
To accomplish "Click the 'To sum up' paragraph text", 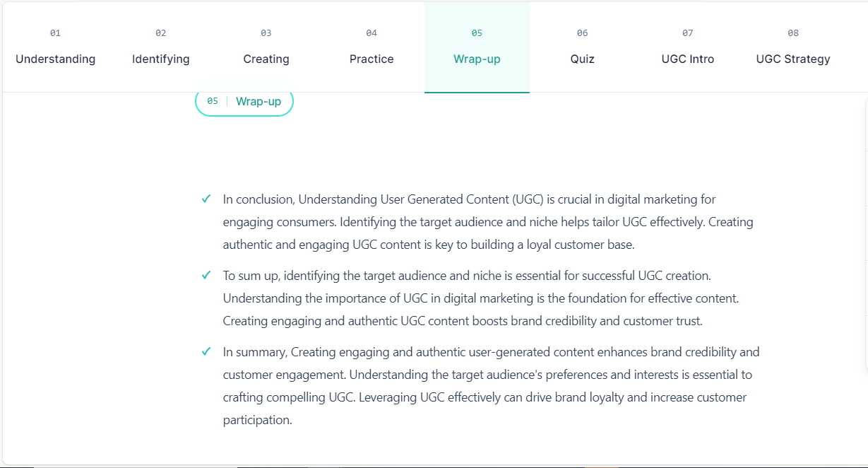I will click(x=481, y=298).
